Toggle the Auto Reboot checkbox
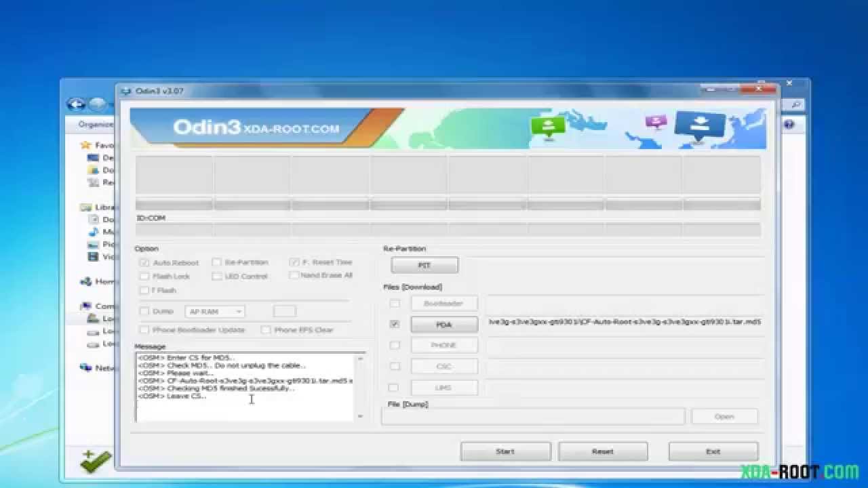Screen dimensions: 868x488 [x=144, y=262]
